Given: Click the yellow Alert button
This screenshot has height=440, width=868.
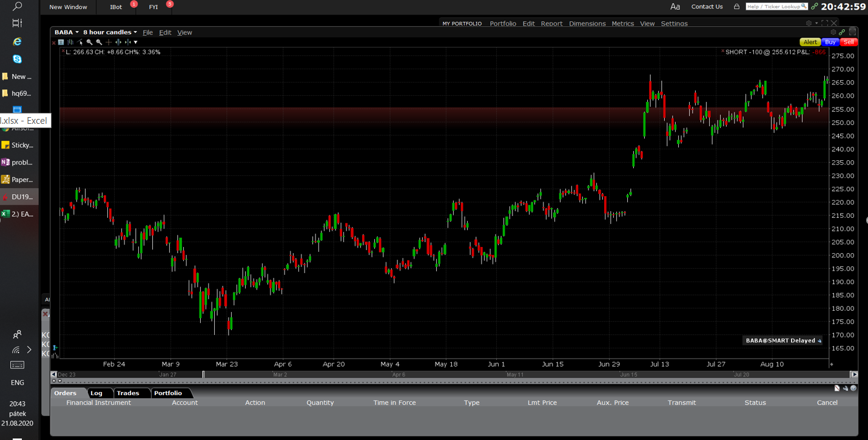Looking at the screenshot, I should click(810, 42).
